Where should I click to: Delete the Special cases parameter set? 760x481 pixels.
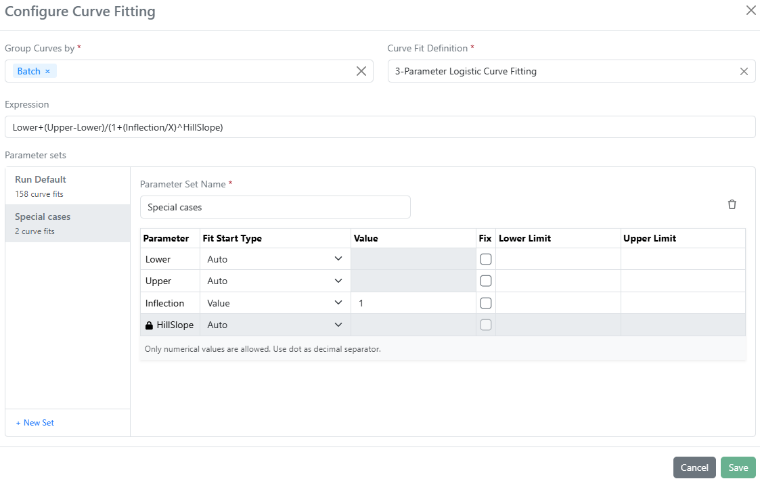click(732, 205)
